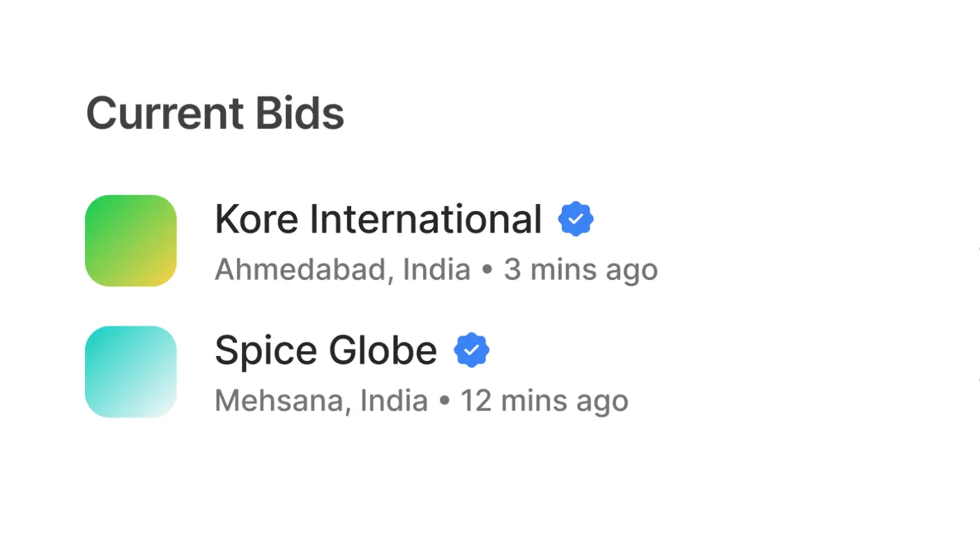The height and width of the screenshot is (533, 980).
Task: Click the bullet separator under Spice Globe
Action: pos(444,401)
